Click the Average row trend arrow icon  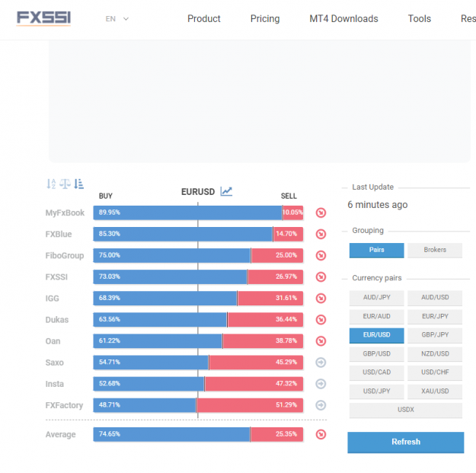[321, 434]
